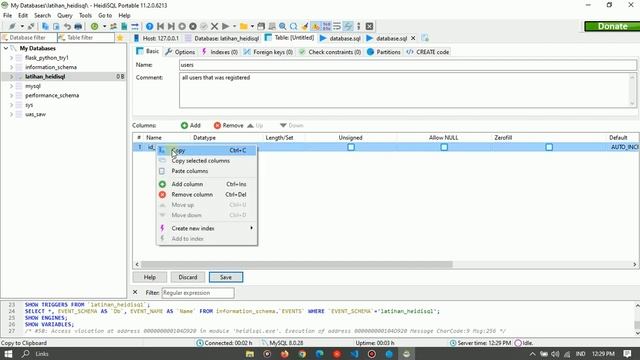Close the database.sql query tab
The height and width of the screenshot is (360, 640).
(413, 38)
